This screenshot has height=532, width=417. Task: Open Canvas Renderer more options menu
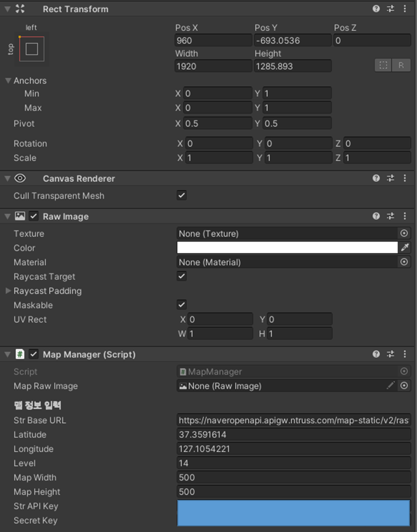(405, 178)
